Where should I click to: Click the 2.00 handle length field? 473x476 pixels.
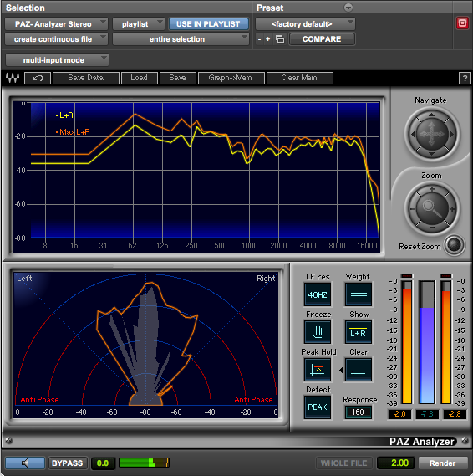click(395, 463)
